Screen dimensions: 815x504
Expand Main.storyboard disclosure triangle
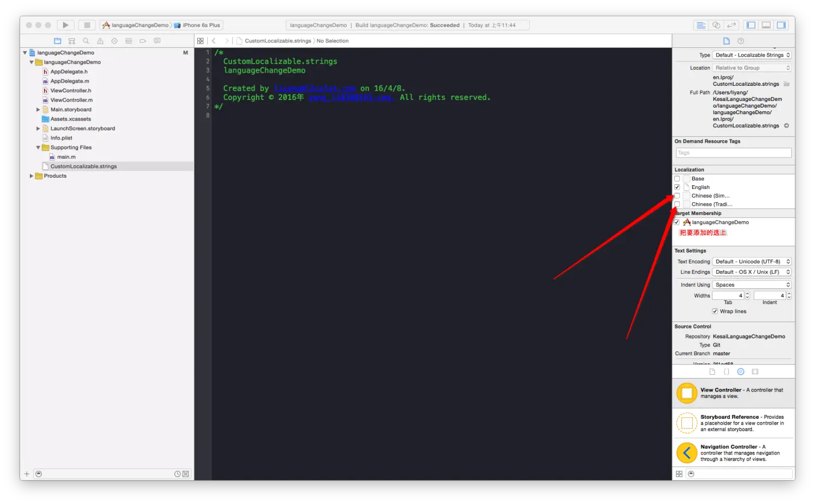click(38, 110)
